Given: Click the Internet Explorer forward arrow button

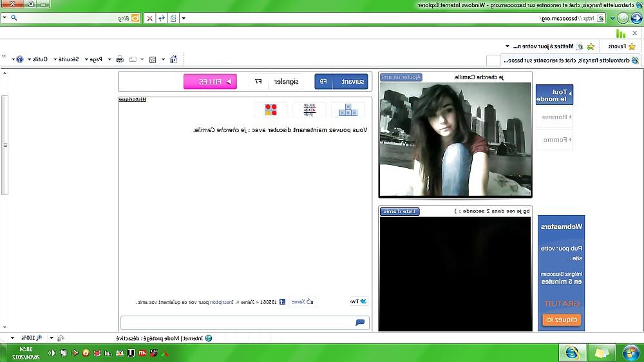Looking at the screenshot, I should pyautogui.click(x=623, y=18).
